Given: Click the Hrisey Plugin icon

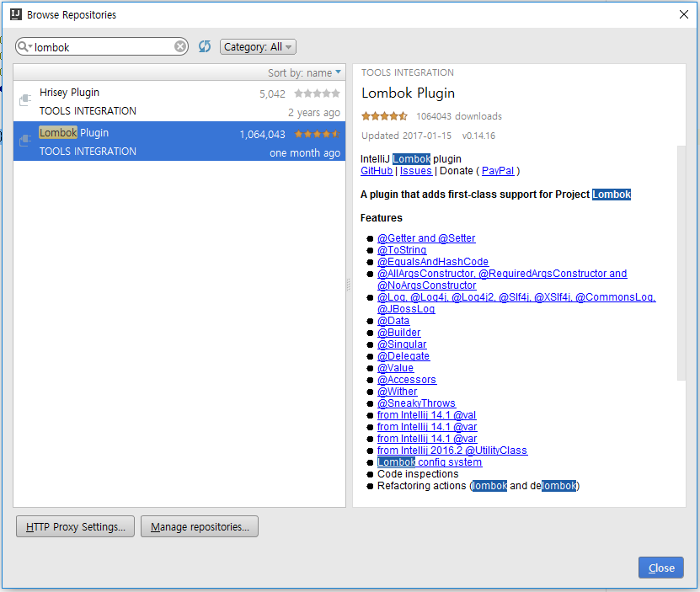Looking at the screenshot, I should pyautogui.click(x=25, y=99).
